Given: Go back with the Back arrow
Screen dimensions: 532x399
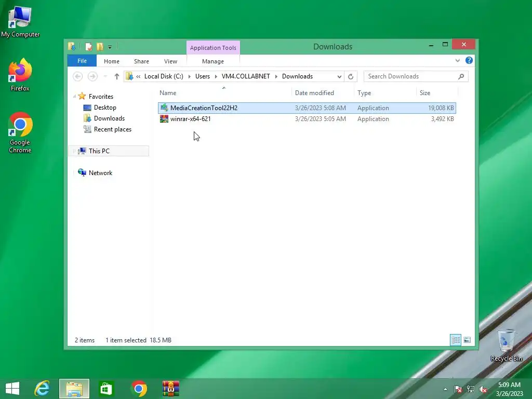Looking at the screenshot, I should click(x=78, y=76).
